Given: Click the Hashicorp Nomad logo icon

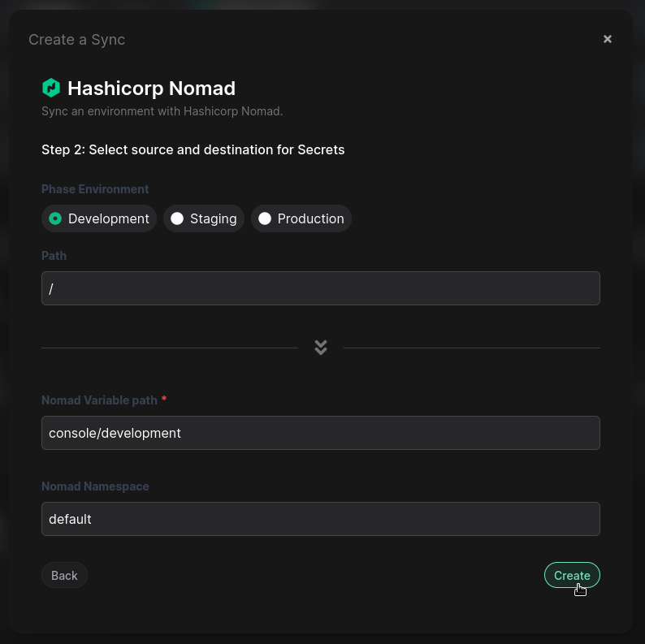Looking at the screenshot, I should pyautogui.click(x=51, y=88).
